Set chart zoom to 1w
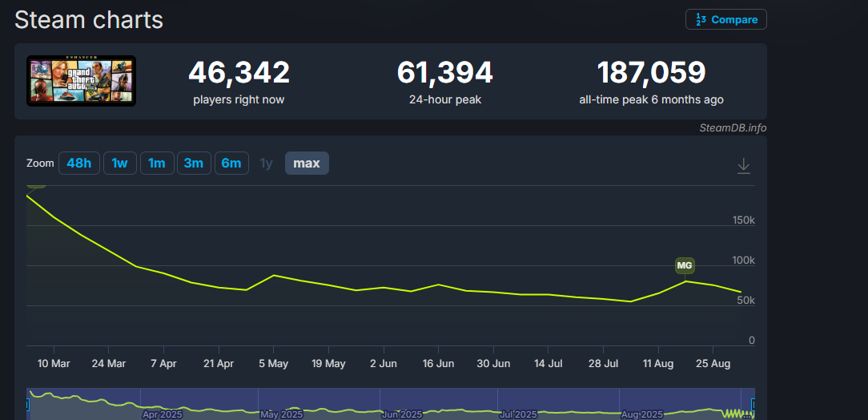The width and height of the screenshot is (868, 420). click(x=119, y=164)
